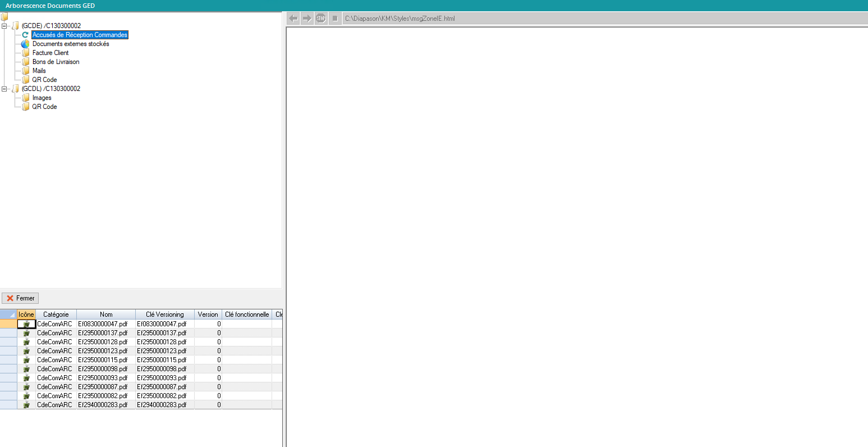Click the root folder icon at tree top
Viewport: 868px width, 447px height.
[4, 17]
